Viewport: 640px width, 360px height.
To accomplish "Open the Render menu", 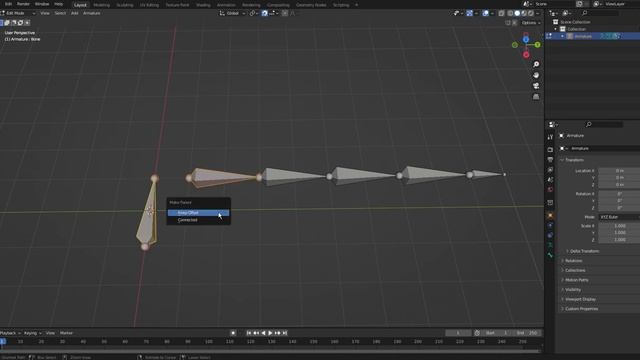I will pos(23,4).
